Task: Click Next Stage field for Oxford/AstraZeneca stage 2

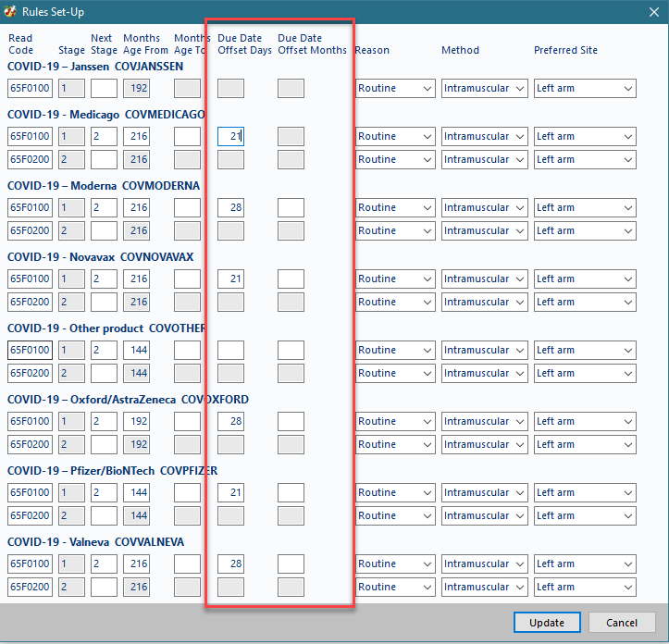Action: point(105,445)
